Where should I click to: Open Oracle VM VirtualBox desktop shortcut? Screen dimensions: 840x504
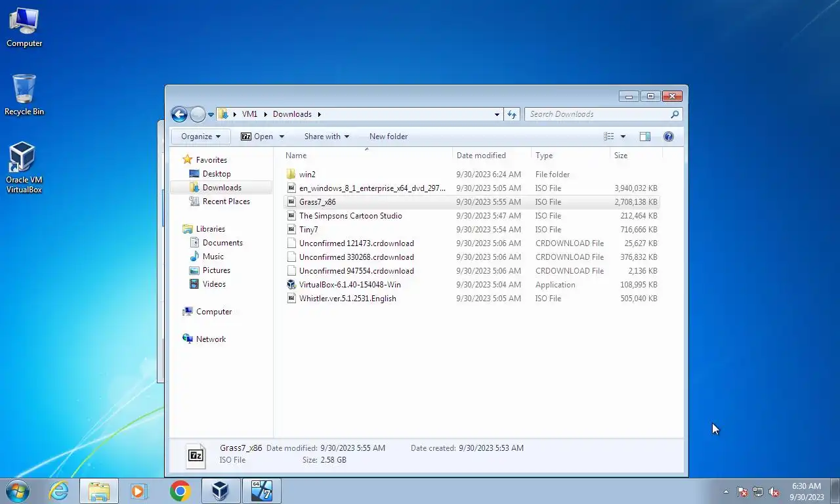(x=24, y=168)
